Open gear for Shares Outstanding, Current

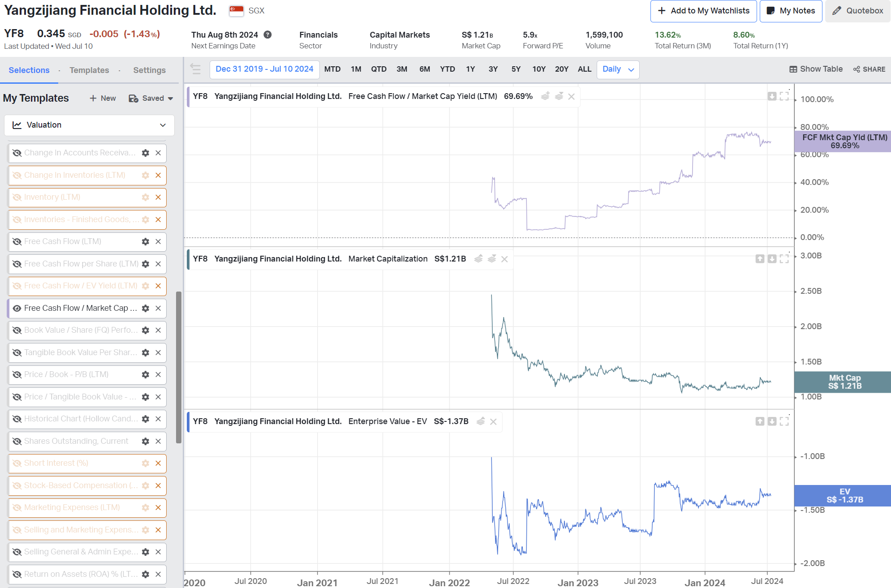tap(146, 441)
